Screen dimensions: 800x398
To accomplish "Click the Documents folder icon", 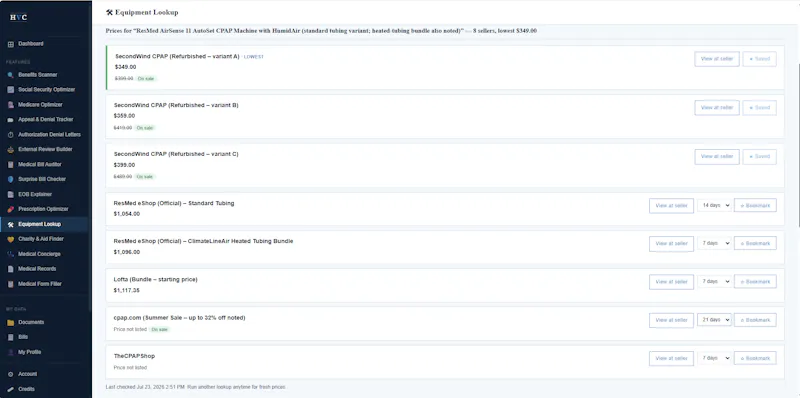I will [x=11, y=322].
